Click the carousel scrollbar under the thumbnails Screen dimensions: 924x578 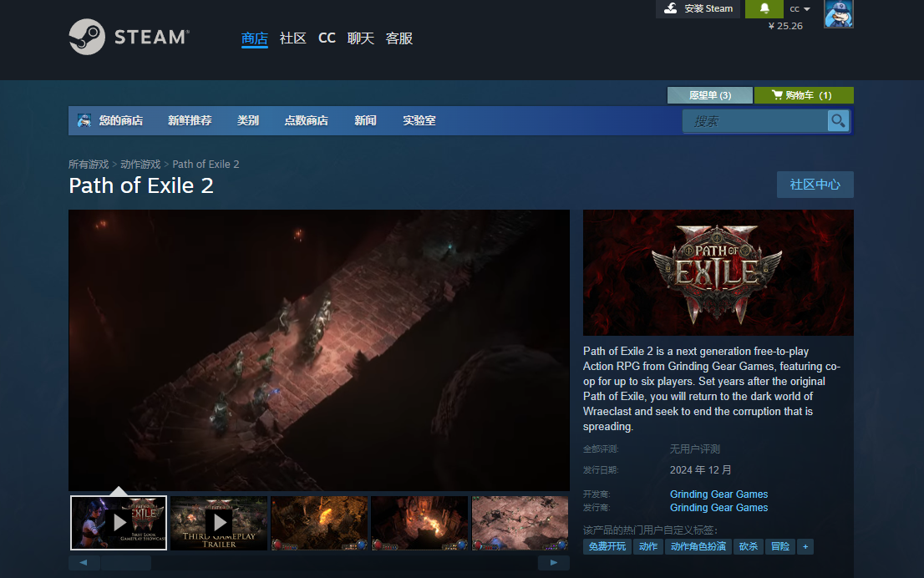(125, 562)
